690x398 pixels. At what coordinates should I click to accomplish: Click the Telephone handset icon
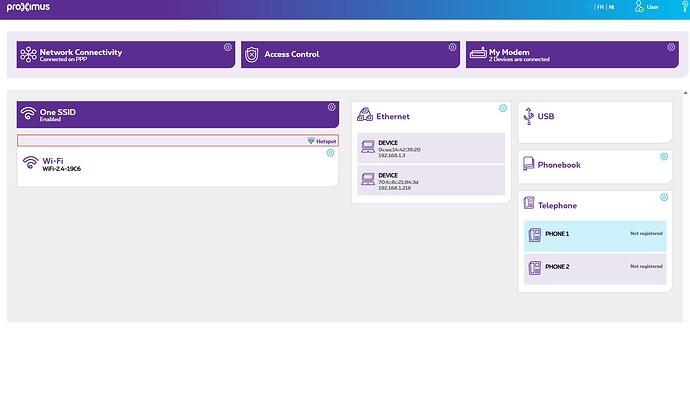point(529,203)
